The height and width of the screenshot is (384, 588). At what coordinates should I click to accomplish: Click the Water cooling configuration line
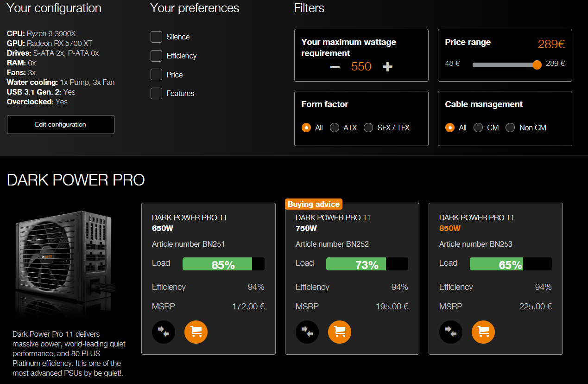click(61, 82)
